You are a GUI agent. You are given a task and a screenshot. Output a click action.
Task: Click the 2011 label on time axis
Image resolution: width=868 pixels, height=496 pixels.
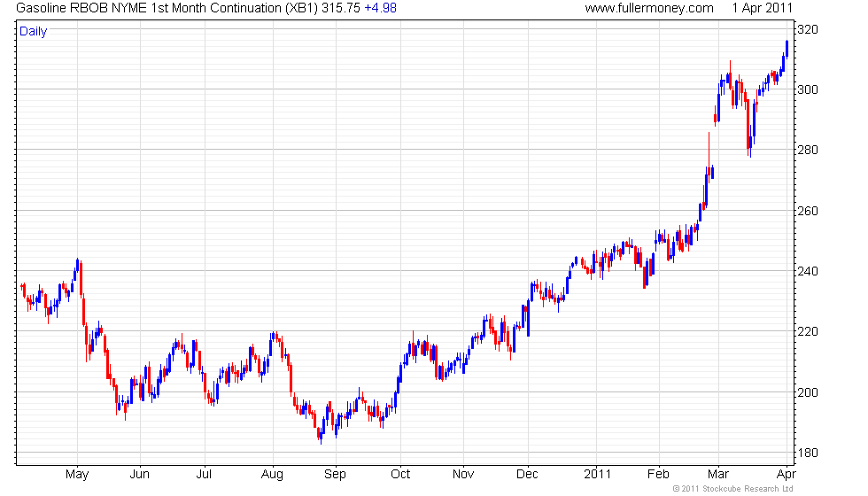pos(597,475)
